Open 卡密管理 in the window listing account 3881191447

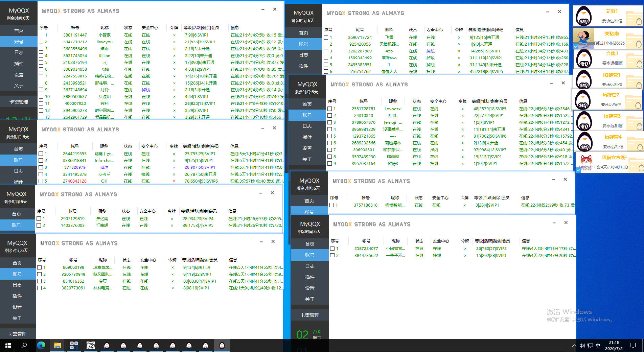pos(19,102)
